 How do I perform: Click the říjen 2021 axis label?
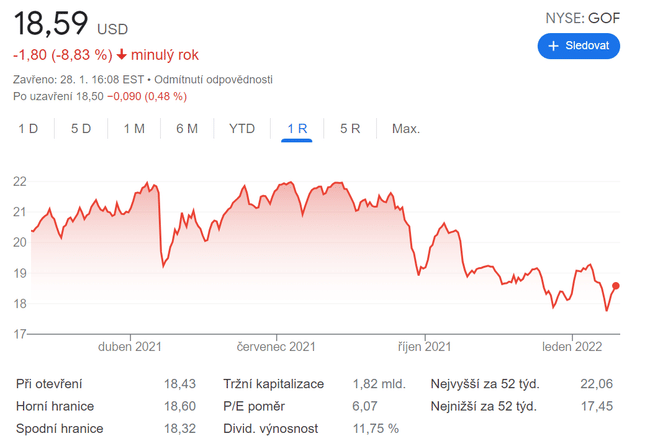[x=424, y=347]
